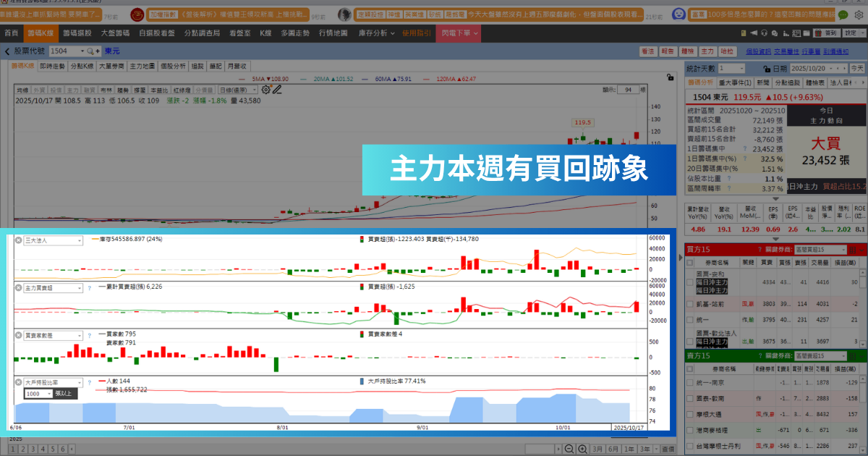Viewport: 868px width, 456px height.
Task: Click the 今天 date button
Action: pyautogui.click(x=856, y=67)
